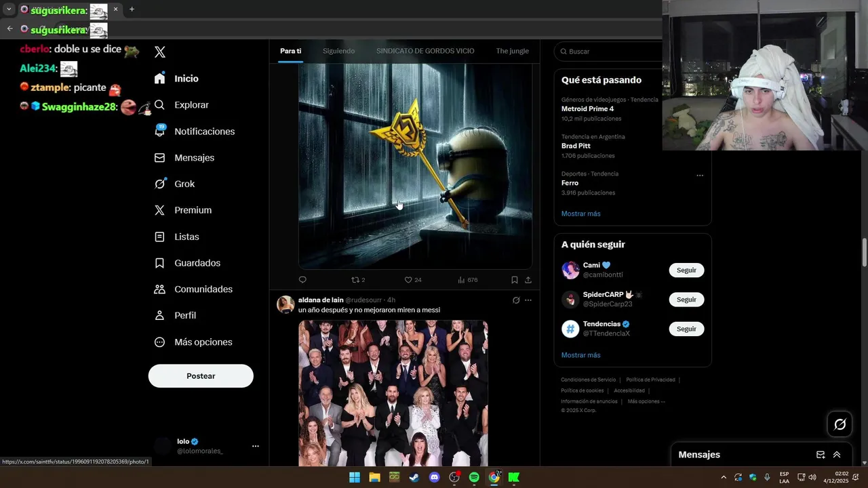Reply to the minion image post
The image size is (868, 488).
tap(302, 280)
